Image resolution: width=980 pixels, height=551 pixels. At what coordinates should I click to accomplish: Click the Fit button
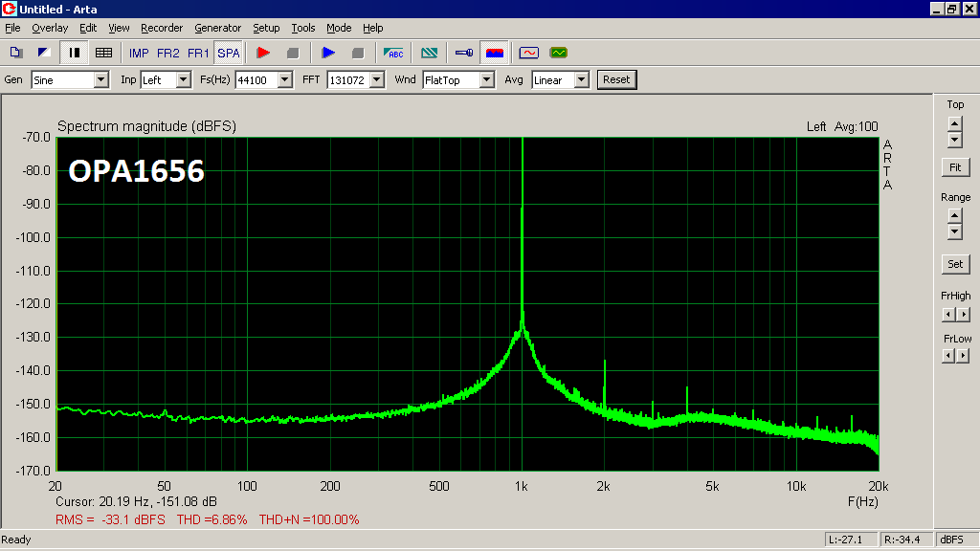[x=956, y=167]
